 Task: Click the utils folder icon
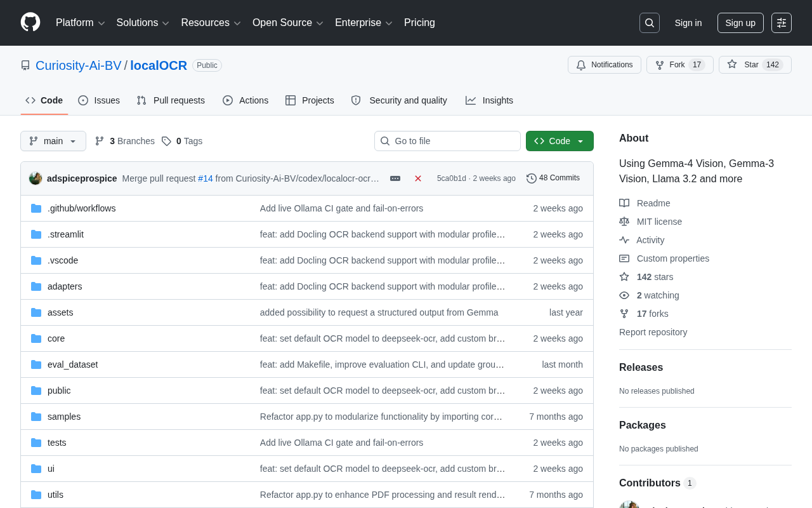tap(36, 495)
